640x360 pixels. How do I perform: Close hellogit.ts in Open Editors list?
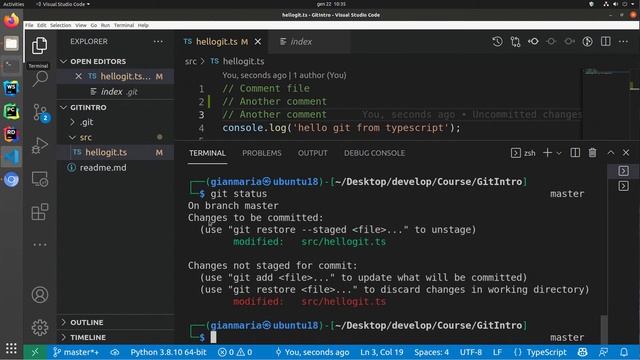pos(78,76)
